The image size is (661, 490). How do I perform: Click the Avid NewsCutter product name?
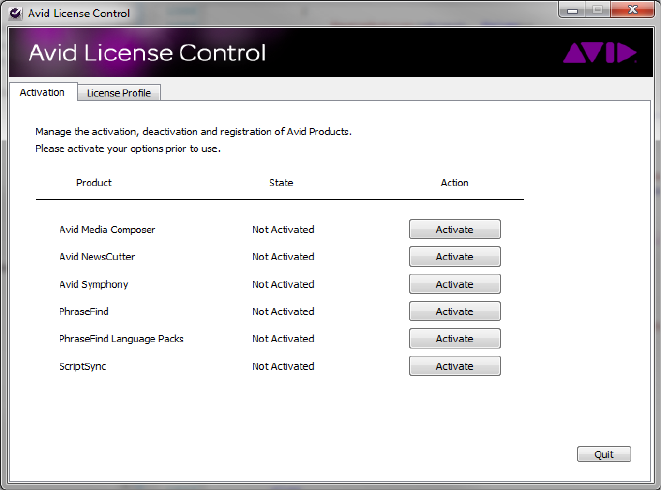point(97,256)
